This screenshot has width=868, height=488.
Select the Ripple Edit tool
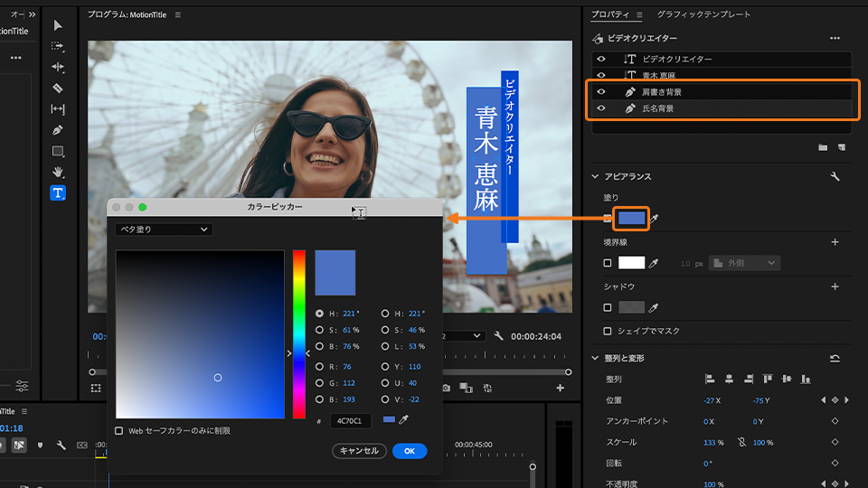click(58, 67)
